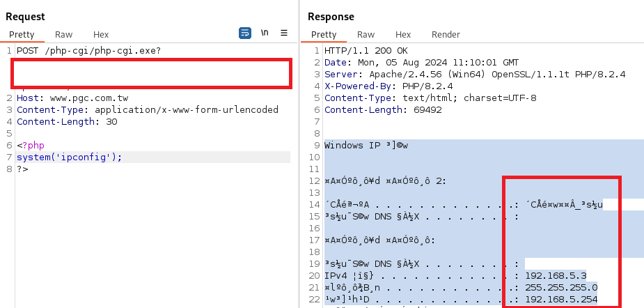Image resolution: width=644 pixels, height=308 pixels.
Task: Click the Content-Length: 30 request line
Action: [67, 122]
